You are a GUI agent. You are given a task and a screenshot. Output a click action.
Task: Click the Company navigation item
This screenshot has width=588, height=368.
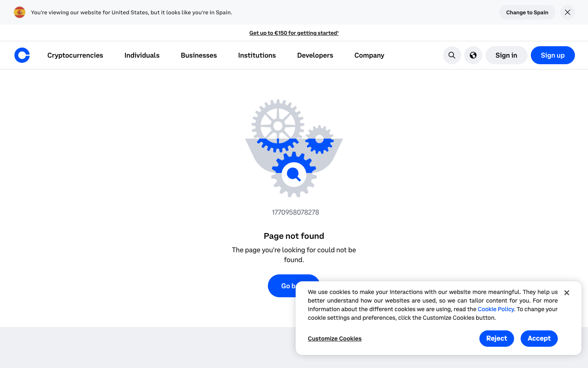click(369, 55)
